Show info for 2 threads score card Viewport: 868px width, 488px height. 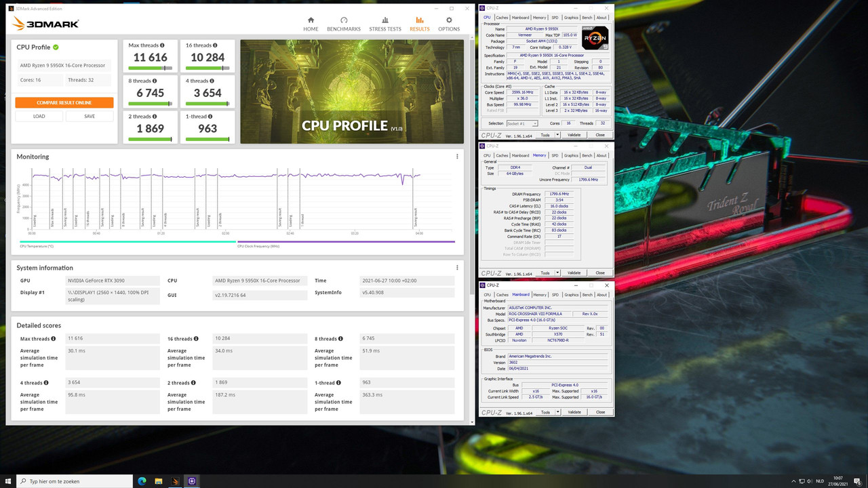pos(154,117)
